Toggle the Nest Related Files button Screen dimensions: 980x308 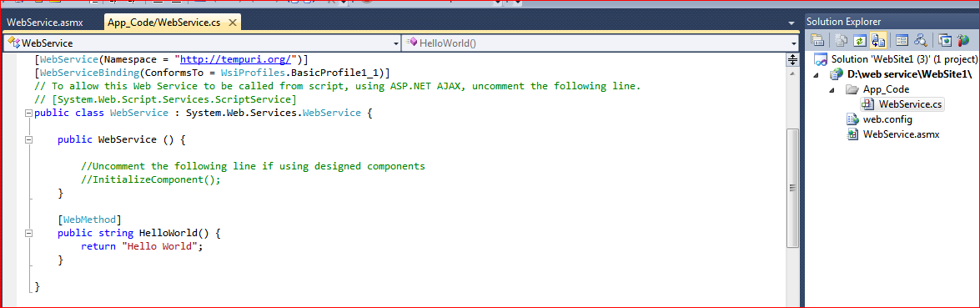(878, 41)
